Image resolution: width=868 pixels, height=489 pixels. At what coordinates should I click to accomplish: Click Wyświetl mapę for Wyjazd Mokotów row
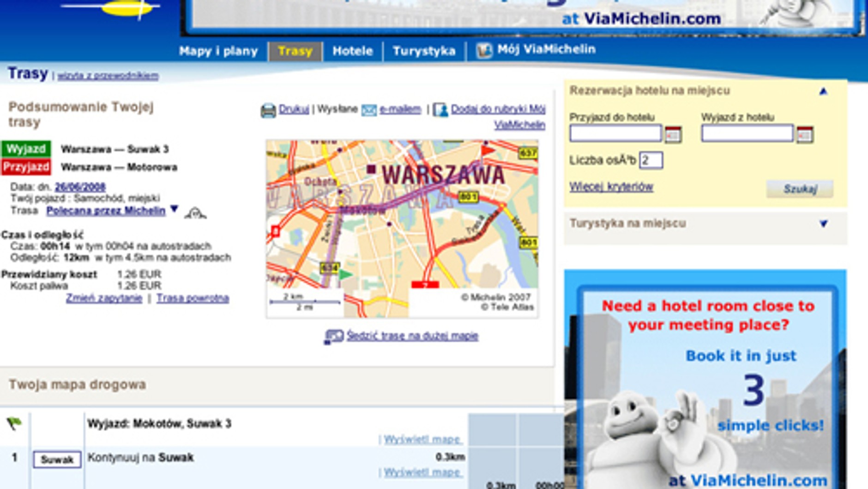(422, 439)
